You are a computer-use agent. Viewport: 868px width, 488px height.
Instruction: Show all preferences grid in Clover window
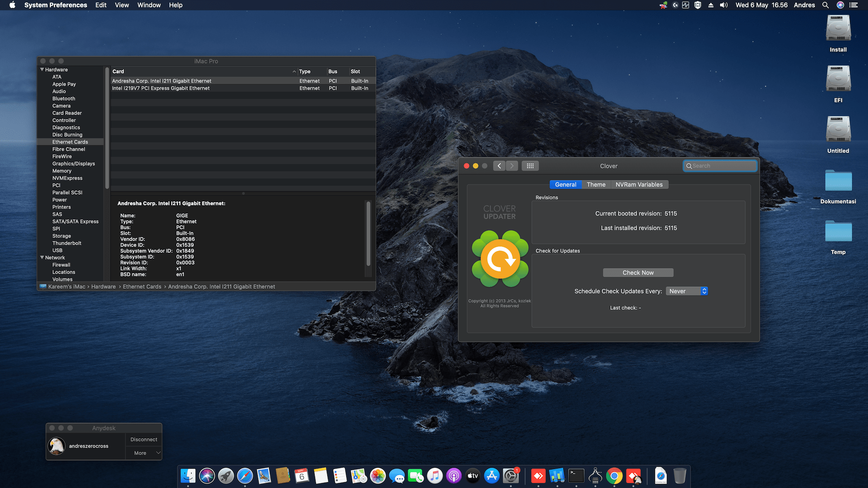click(530, 166)
